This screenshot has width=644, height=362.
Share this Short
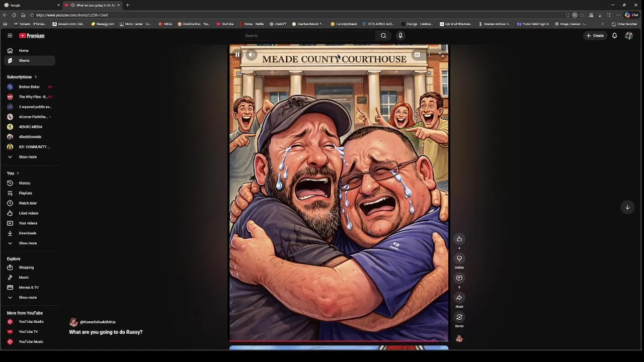coord(459,298)
